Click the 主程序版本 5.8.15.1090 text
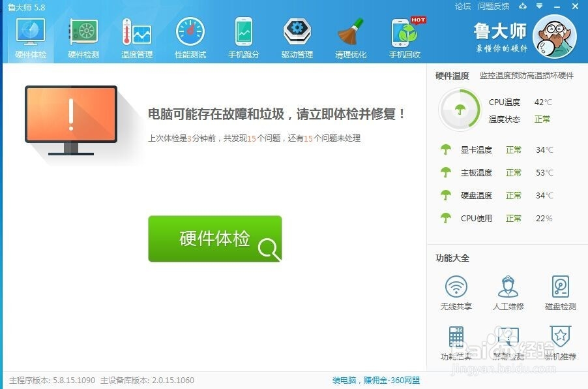Screen dimensions: 588x389 52,381
